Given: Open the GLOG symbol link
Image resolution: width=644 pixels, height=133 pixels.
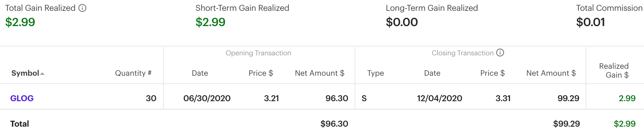Looking at the screenshot, I should (x=22, y=98).
